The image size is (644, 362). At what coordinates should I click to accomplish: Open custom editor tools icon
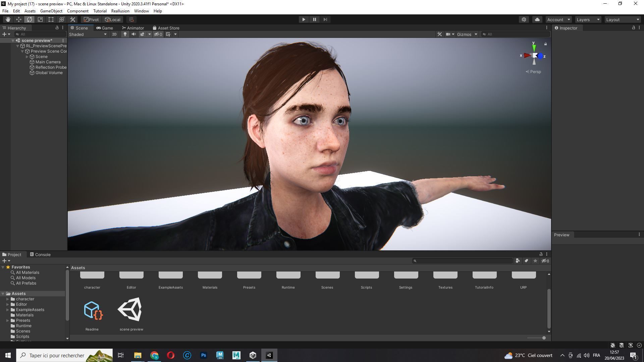click(x=72, y=19)
